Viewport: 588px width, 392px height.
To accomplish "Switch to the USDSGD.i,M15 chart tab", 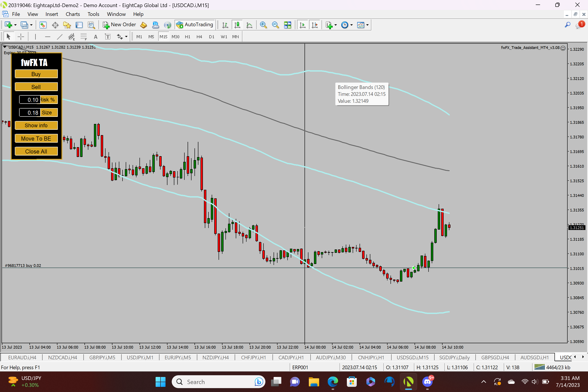I will coord(412,357).
